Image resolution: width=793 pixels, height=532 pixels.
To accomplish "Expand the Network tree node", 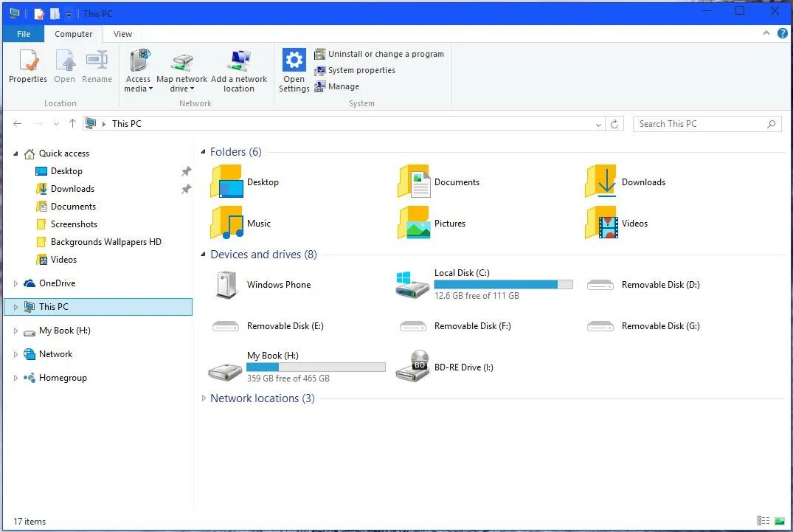I will (x=15, y=354).
